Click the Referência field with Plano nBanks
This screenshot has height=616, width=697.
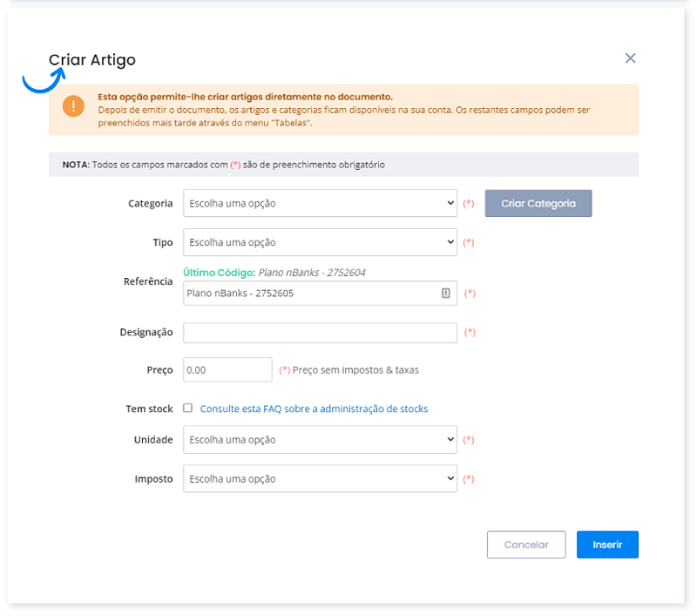coord(309,294)
